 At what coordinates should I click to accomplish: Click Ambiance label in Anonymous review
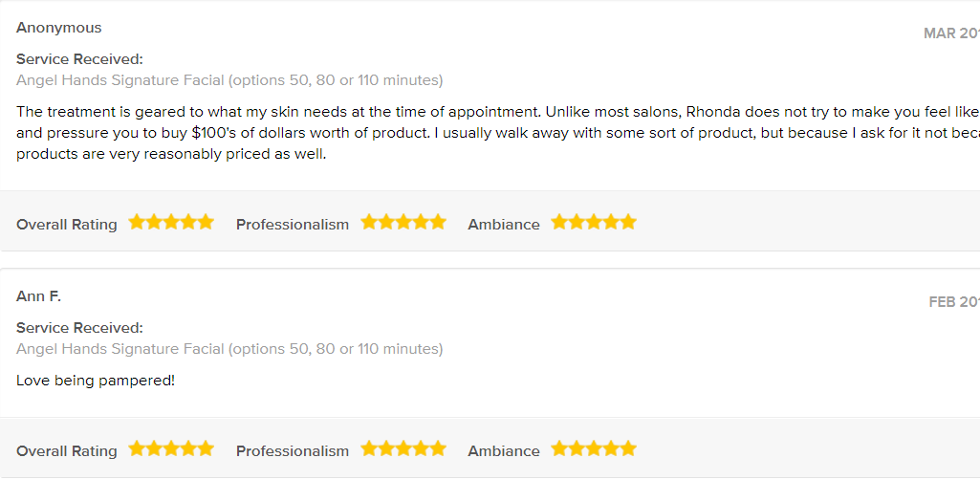coord(504,225)
